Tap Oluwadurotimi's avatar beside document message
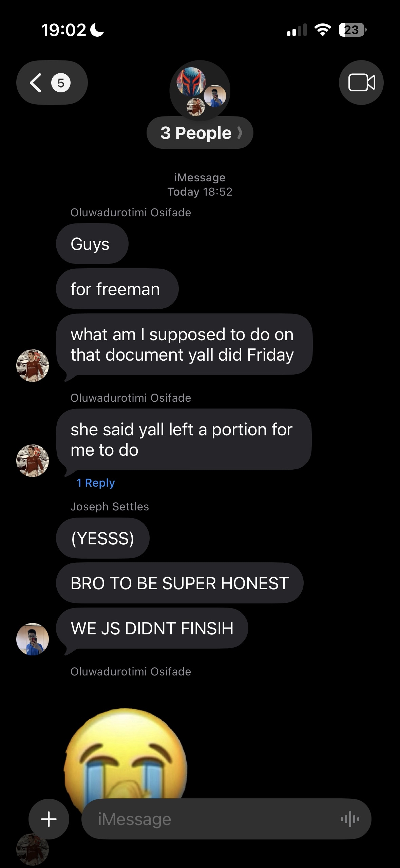Viewport: 400px width, 868px height. [33, 365]
